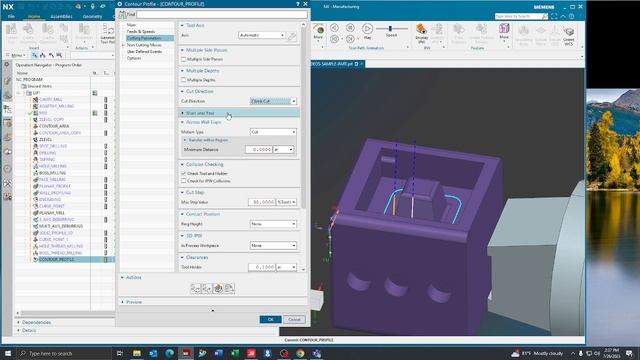This screenshot has width=640, height=360.
Task: Click the step-backward animation icon
Action: pos(334,28)
